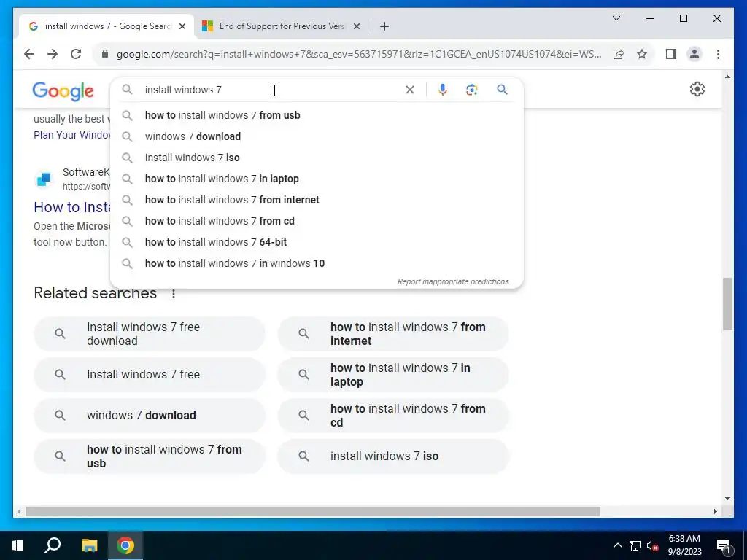Image resolution: width=747 pixels, height=560 pixels.
Task: Click the vertical scrollbar thumb
Action: [x=727, y=304]
